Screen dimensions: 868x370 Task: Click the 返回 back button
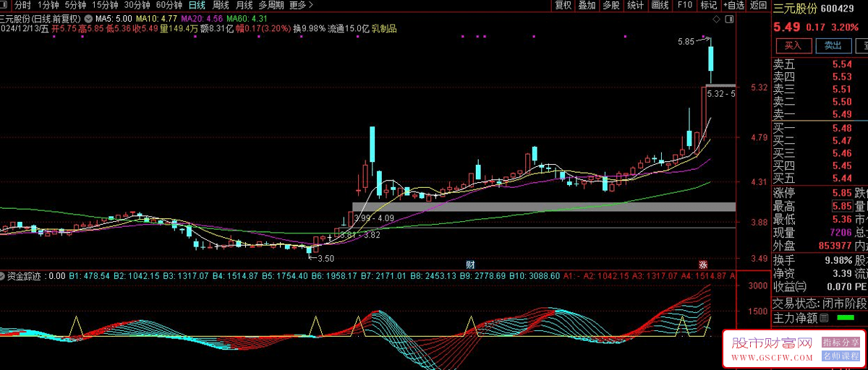pos(758,5)
